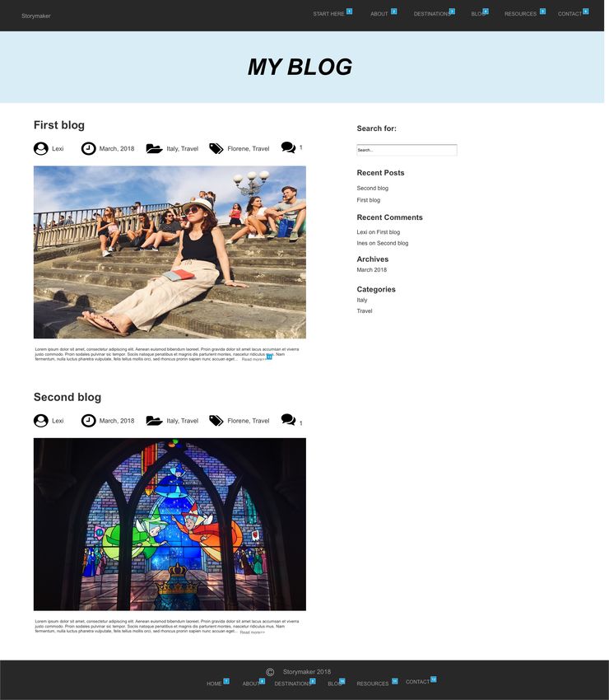The width and height of the screenshot is (609, 700).
Task: Open DESTINATIONS in the top navigation
Action: tap(432, 14)
